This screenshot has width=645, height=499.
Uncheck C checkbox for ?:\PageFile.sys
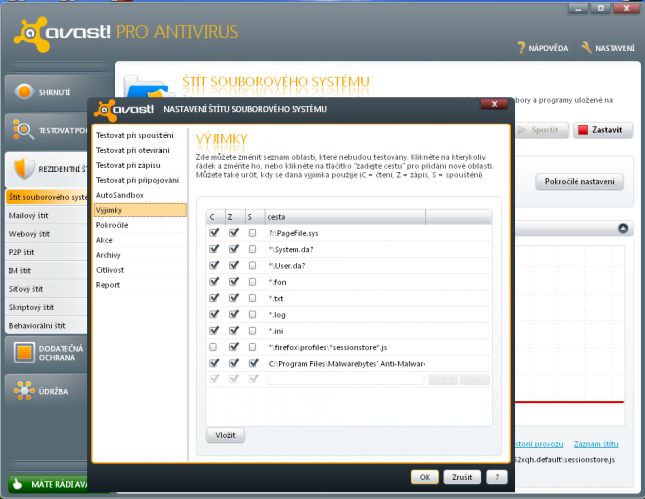pos(214,233)
